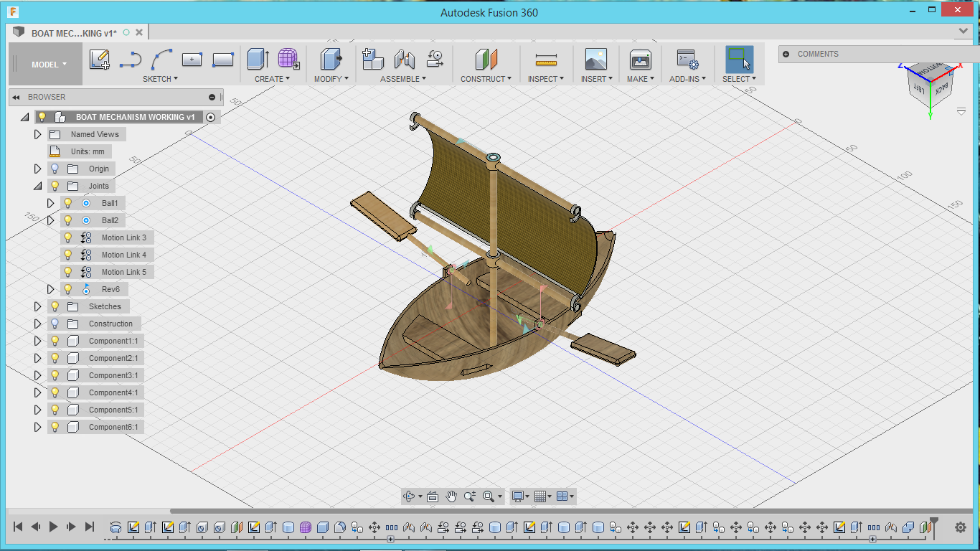Viewport: 980px width, 551px height.
Task: Select the Measure ruler icon
Action: [x=546, y=60]
